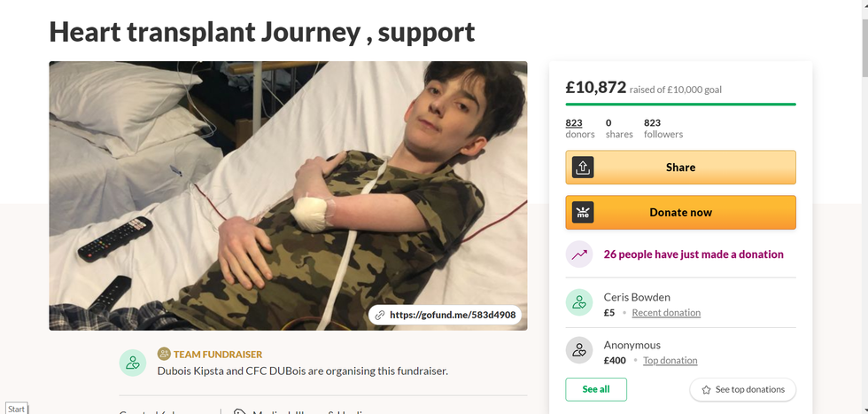
Task: Click the team fundraiser badge icon
Action: [164, 354]
